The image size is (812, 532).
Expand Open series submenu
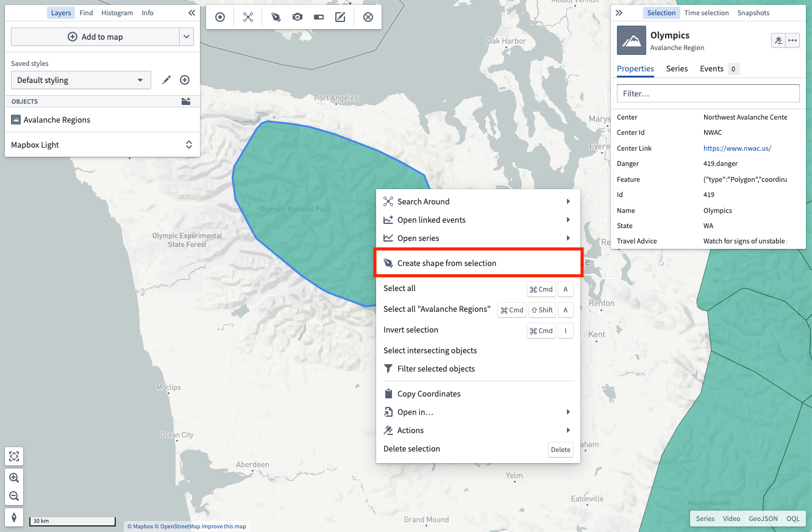tap(478, 238)
